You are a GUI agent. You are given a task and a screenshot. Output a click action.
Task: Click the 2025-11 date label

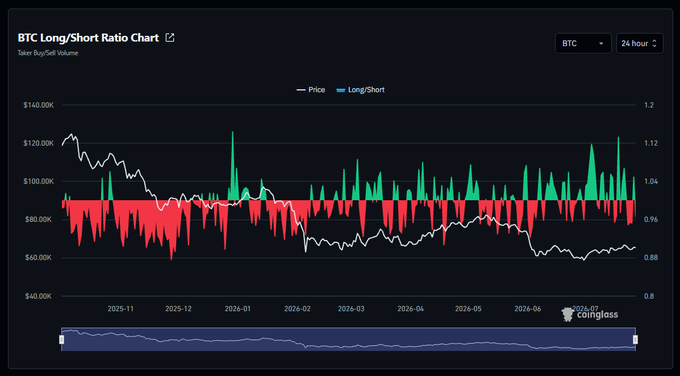click(x=121, y=309)
